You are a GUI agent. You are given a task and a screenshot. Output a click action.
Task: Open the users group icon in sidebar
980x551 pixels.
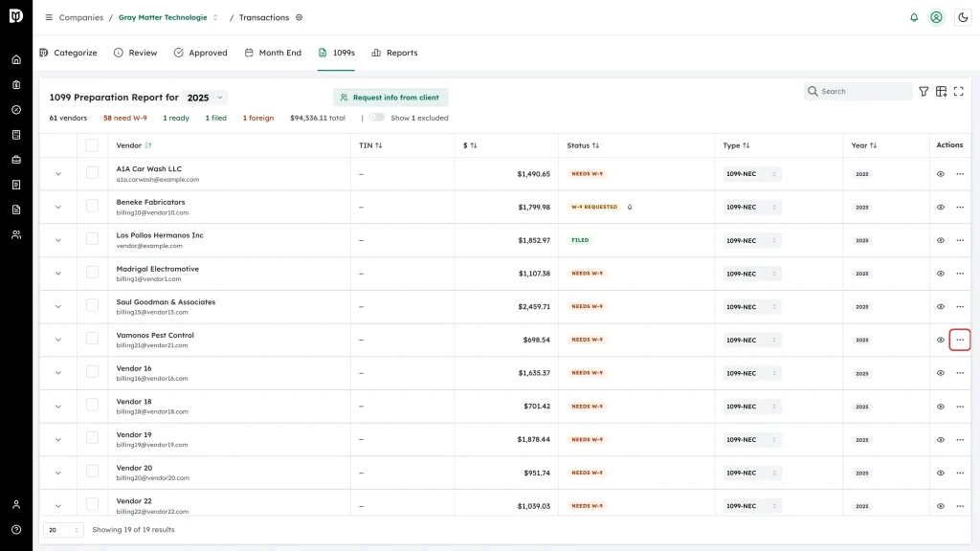(x=16, y=235)
